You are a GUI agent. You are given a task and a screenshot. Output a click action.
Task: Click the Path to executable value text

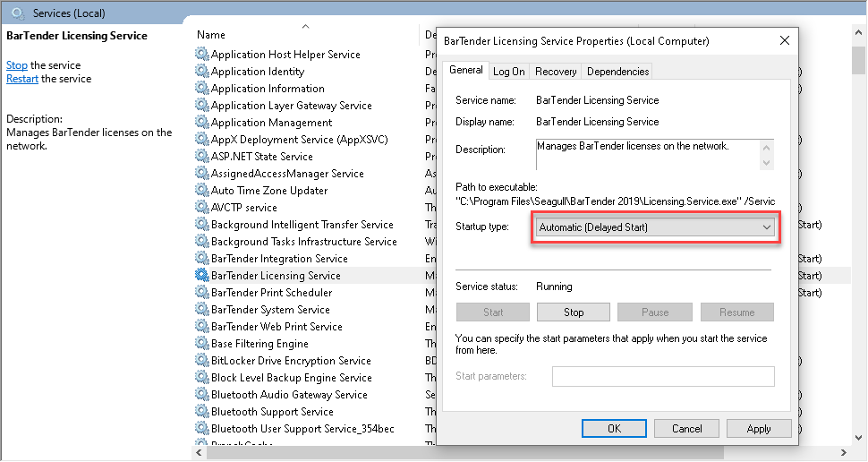615,201
